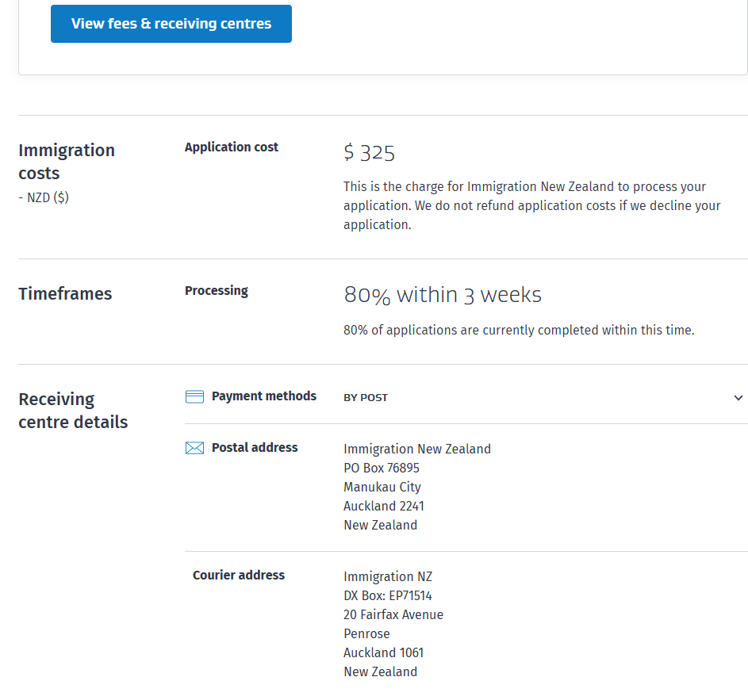Screen dimensions: 748x700
Task: Select the Auckland 2241 postal line
Action: (x=384, y=506)
